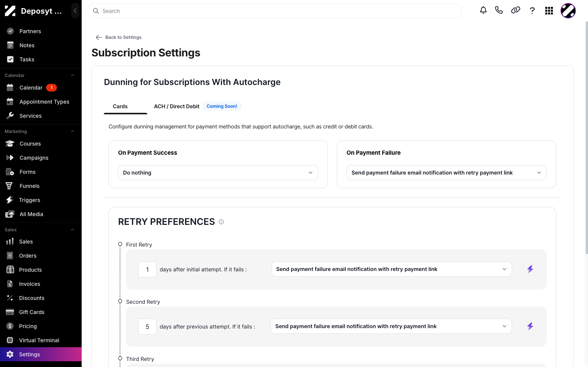
Task: Collapse the sidebar with the chevron button
Action: pos(75,11)
